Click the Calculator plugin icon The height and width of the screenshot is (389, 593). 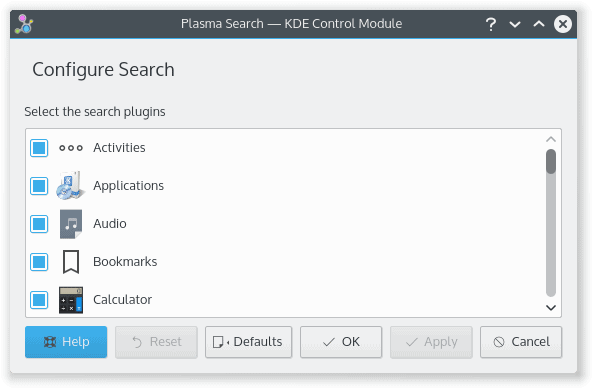pos(71,300)
